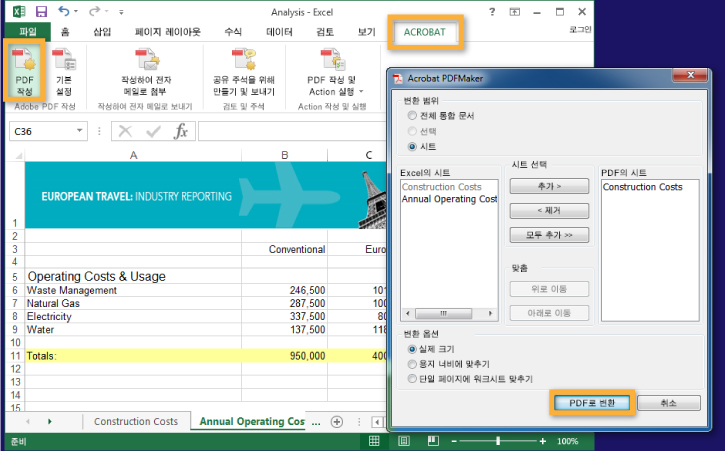Click the cancel X icon in formula bar

click(x=125, y=131)
